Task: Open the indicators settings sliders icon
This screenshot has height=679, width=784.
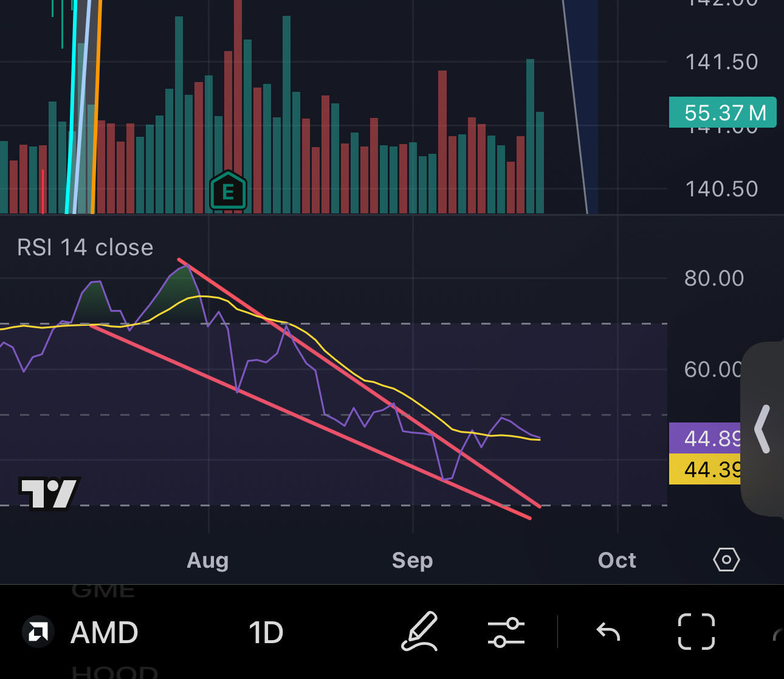Action: click(x=506, y=632)
